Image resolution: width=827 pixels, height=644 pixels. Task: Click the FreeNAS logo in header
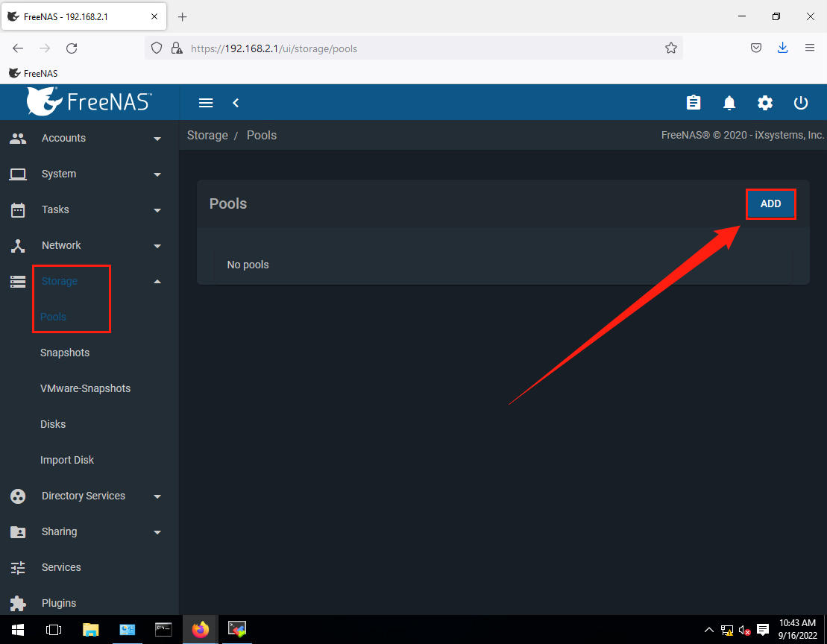[x=89, y=101]
